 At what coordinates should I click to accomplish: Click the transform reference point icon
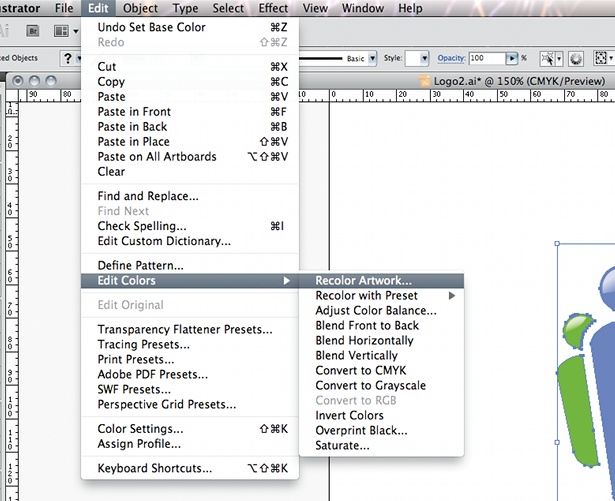pyautogui.click(x=601, y=58)
